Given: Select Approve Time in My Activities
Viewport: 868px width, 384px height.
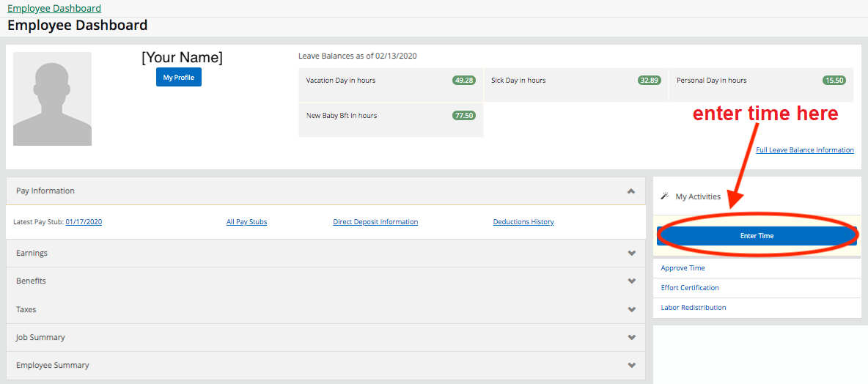Looking at the screenshot, I should click(683, 268).
